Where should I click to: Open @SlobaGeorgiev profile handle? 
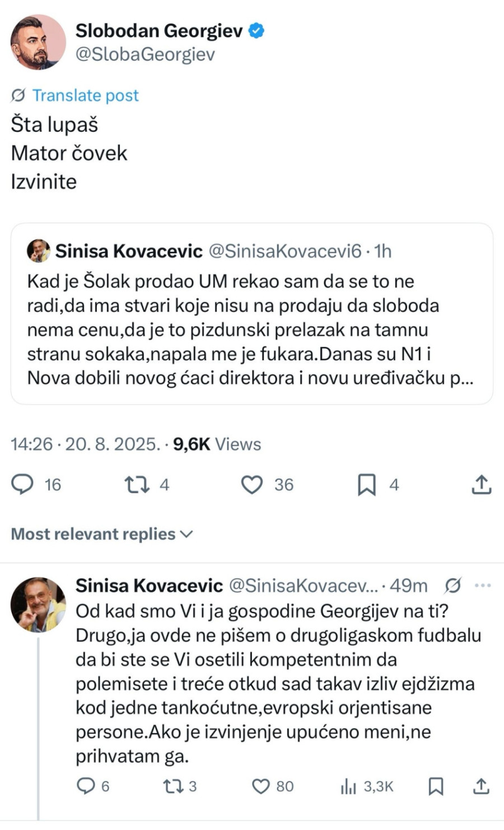(145, 54)
